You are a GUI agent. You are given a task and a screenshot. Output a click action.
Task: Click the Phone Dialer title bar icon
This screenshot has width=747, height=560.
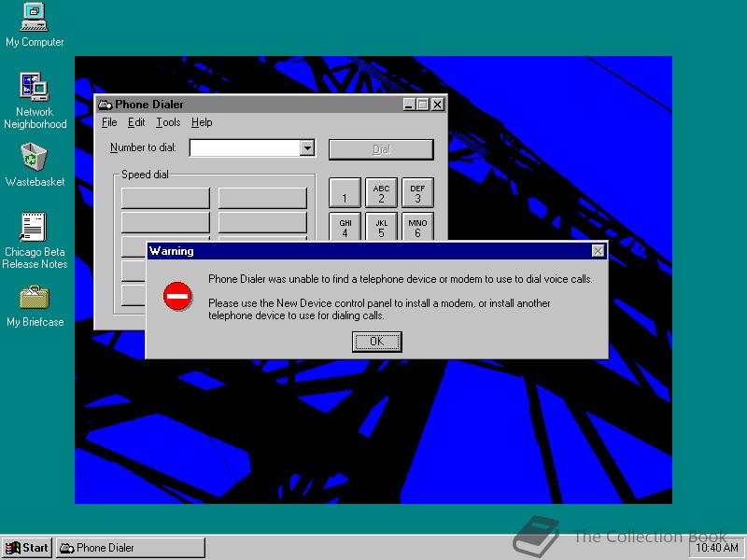[105, 105]
